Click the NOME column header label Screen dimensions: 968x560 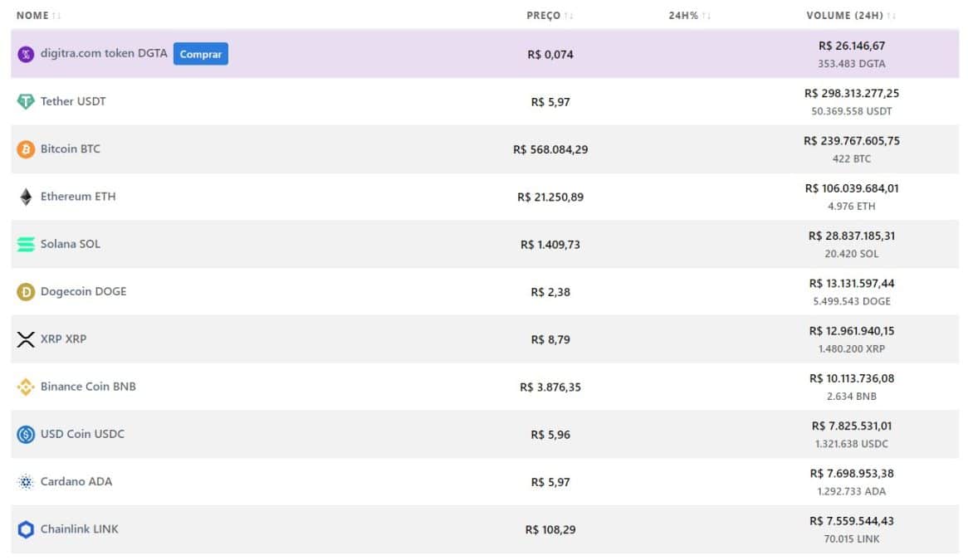point(32,16)
